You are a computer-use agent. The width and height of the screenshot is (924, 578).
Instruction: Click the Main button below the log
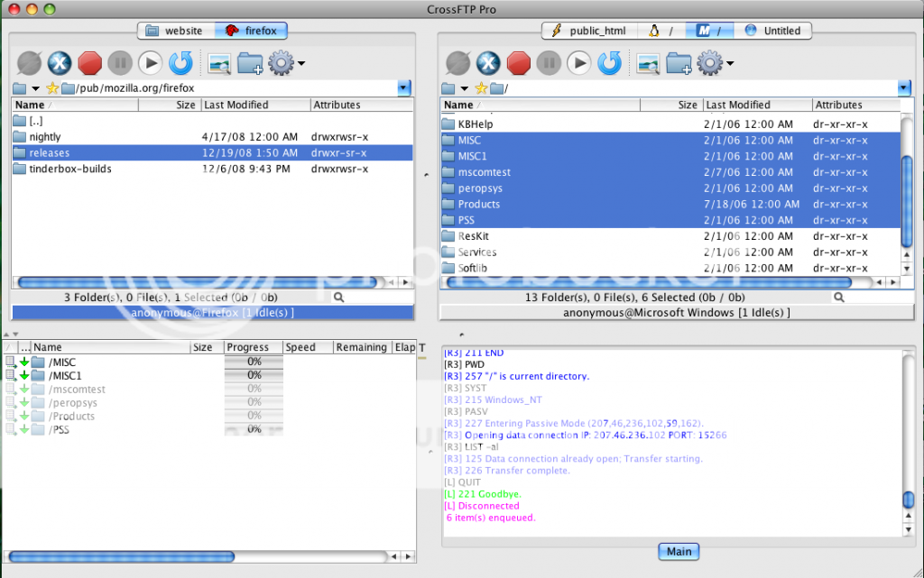coord(679,552)
